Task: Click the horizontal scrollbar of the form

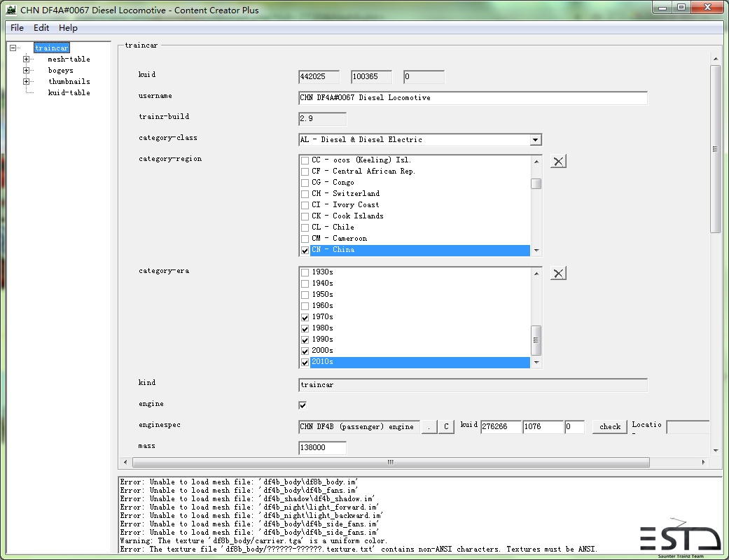Action: pos(391,463)
